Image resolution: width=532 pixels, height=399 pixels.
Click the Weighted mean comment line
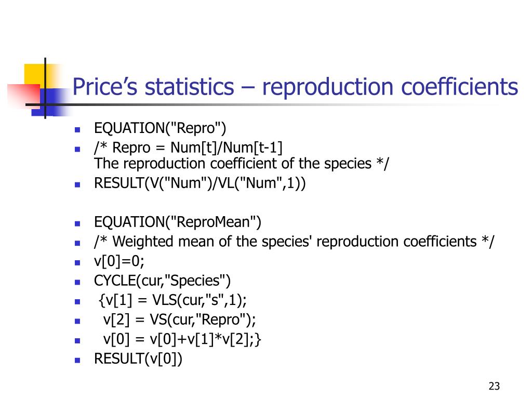[x=294, y=242]
